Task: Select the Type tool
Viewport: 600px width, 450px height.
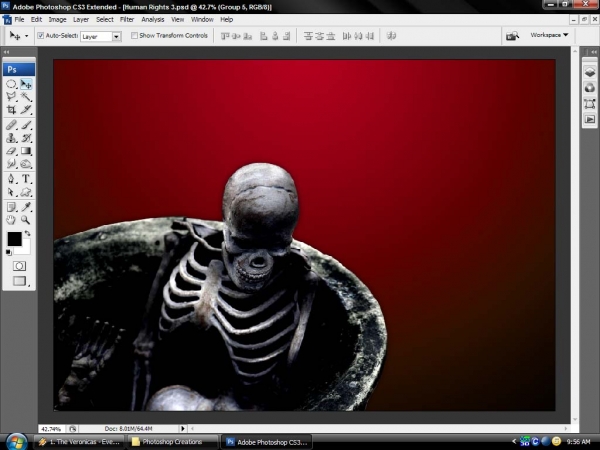Action: pyautogui.click(x=26, y=179)
